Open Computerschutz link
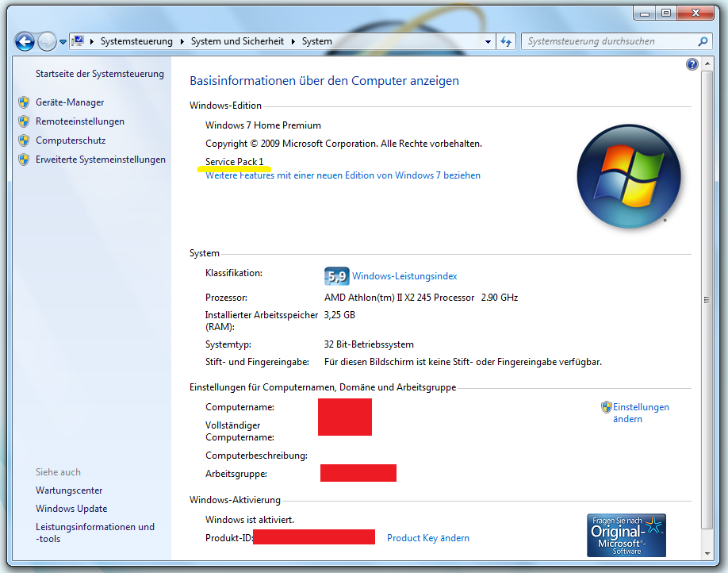 click(x=71, y=140)
